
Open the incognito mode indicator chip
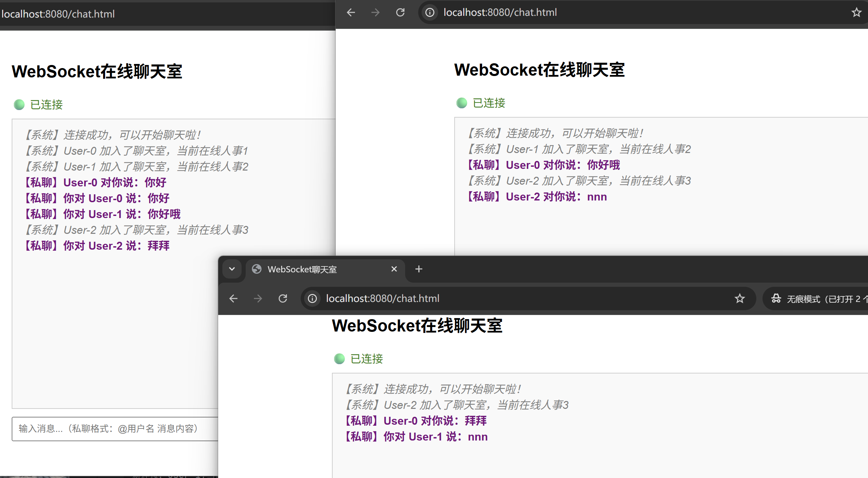click(x=818, y=299)
